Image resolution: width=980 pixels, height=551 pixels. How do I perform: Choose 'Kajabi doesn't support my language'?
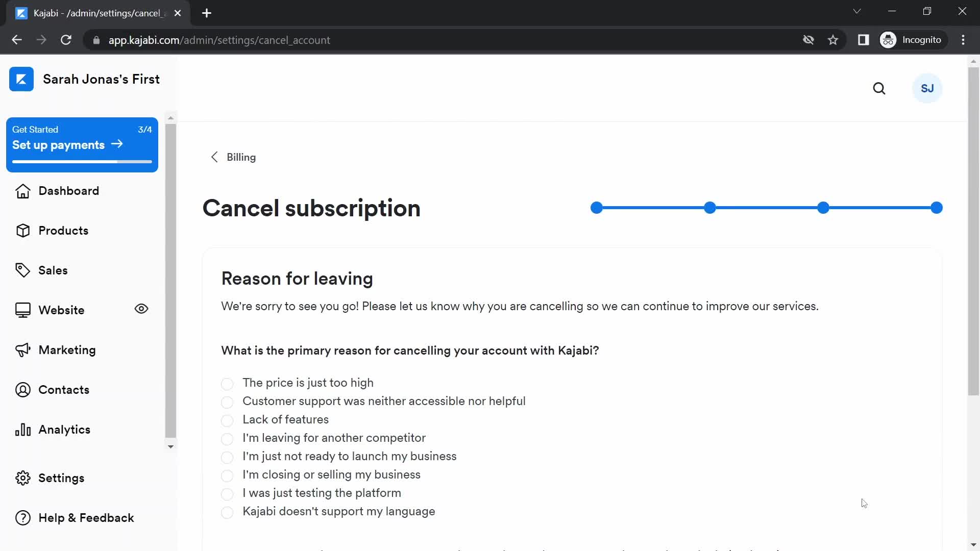click(x=227, y=512)
